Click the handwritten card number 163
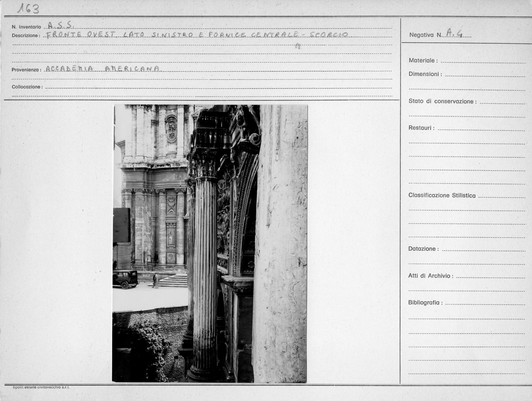532x401 pixels. point(28,9)
